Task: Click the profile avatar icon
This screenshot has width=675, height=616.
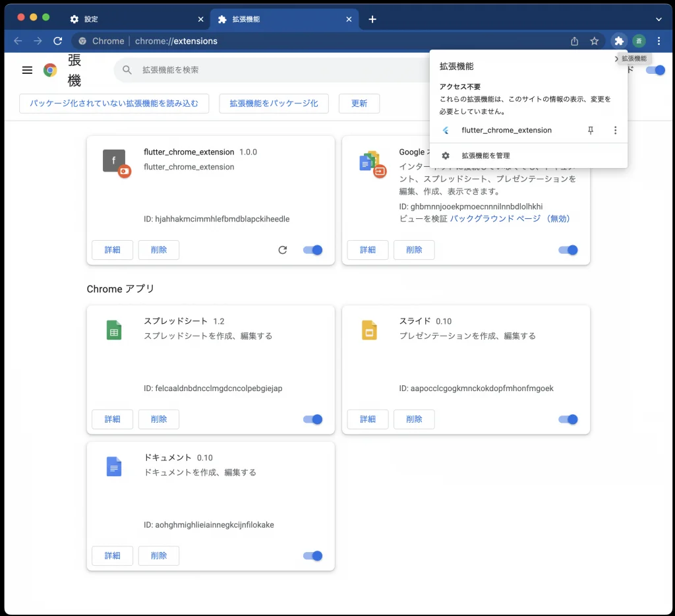Action: pos(638,41)
